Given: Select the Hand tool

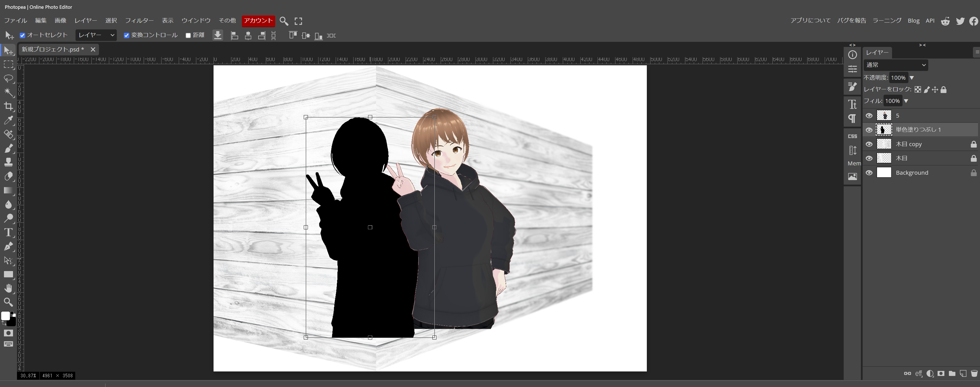Looking at the screenshot, I should click(8, 288).
